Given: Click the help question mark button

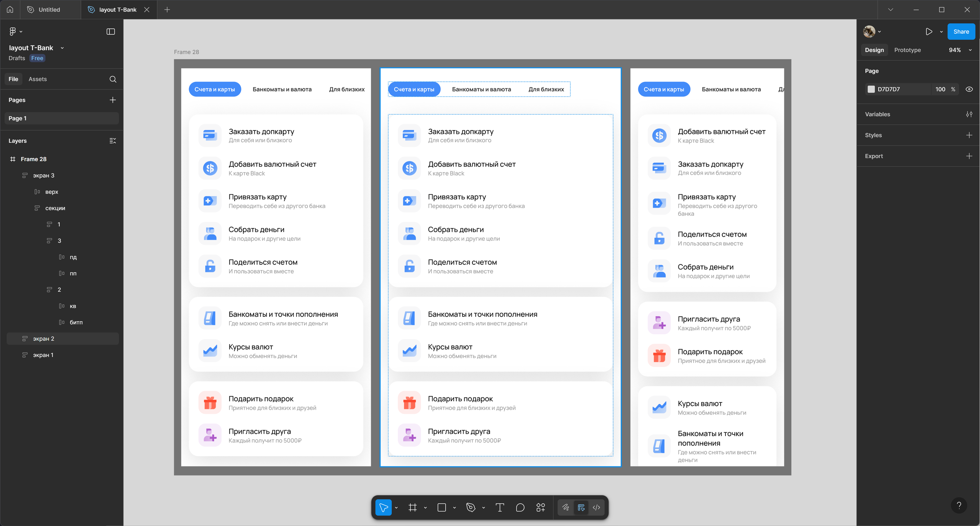Looking at the screenshot, I should click(959, 505).
